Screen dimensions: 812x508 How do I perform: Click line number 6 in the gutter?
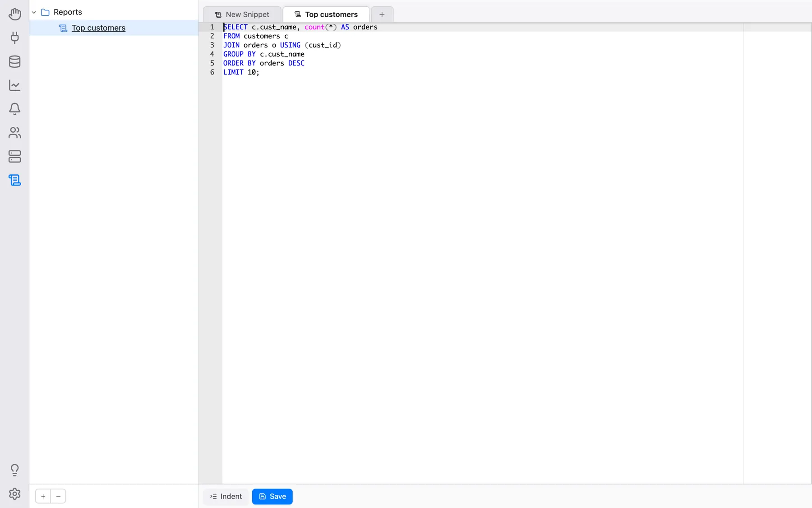[x=212, y=72]
